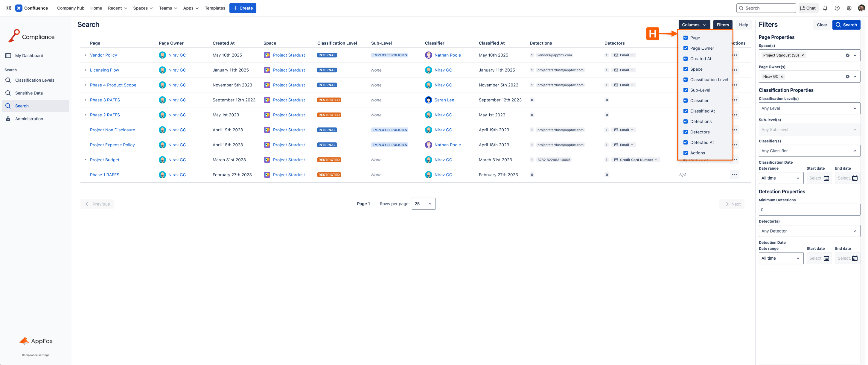Click the Minimum Detections input field
The width and height of the screenshot is (868, 365).
pyautogui.click(x=809, y=210)
